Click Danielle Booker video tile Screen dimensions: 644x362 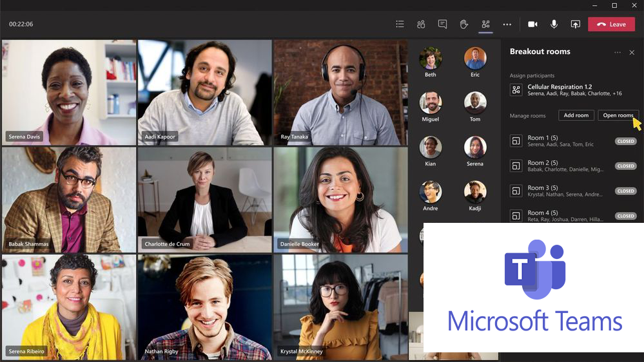click(341, 200)
